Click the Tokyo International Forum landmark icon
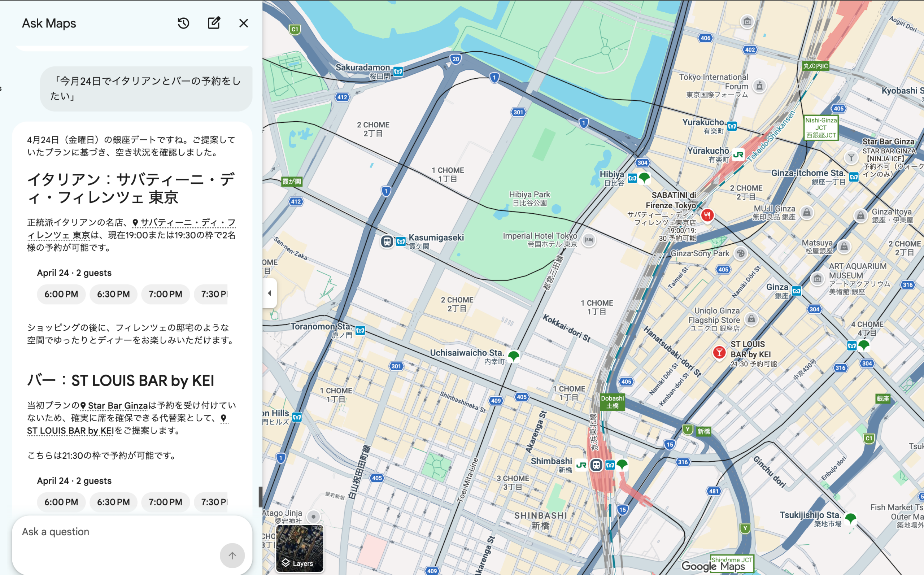This screenshot has width=924, height=575. (x=759, y=86)
